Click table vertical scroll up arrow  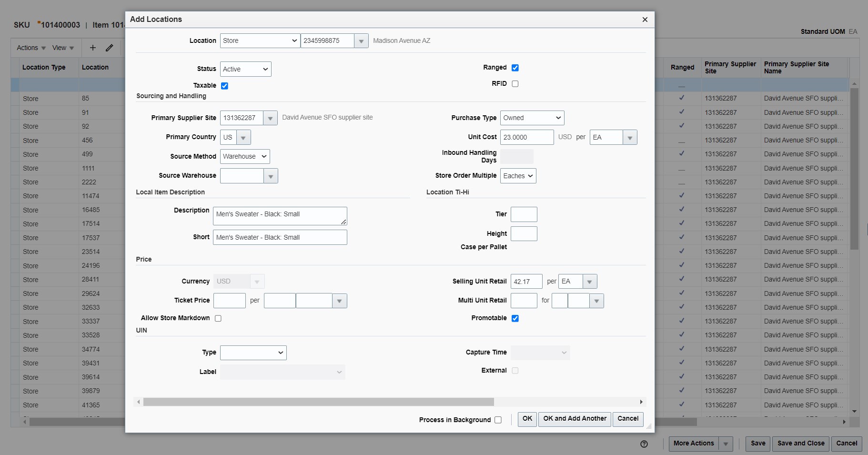[x=854, y=84]
